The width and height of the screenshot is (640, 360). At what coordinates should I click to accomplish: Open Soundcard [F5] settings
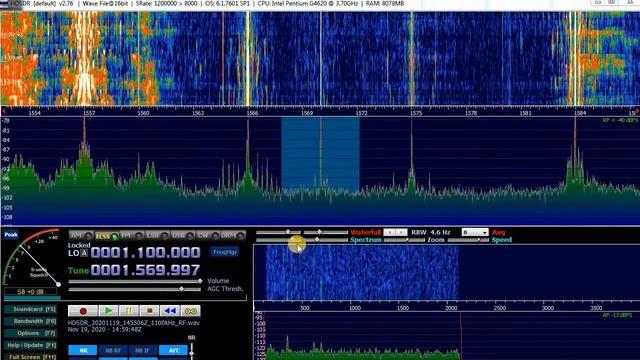point(31,309)
